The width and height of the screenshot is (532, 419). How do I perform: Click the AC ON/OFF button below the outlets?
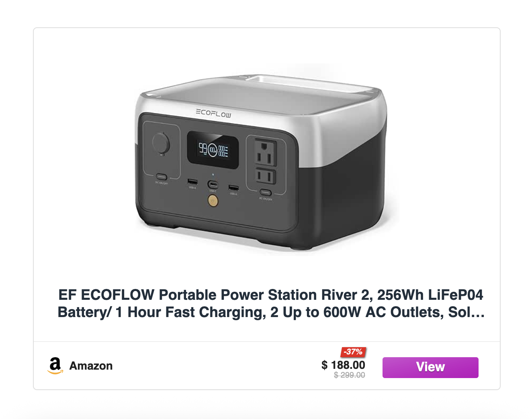point(265,193)
